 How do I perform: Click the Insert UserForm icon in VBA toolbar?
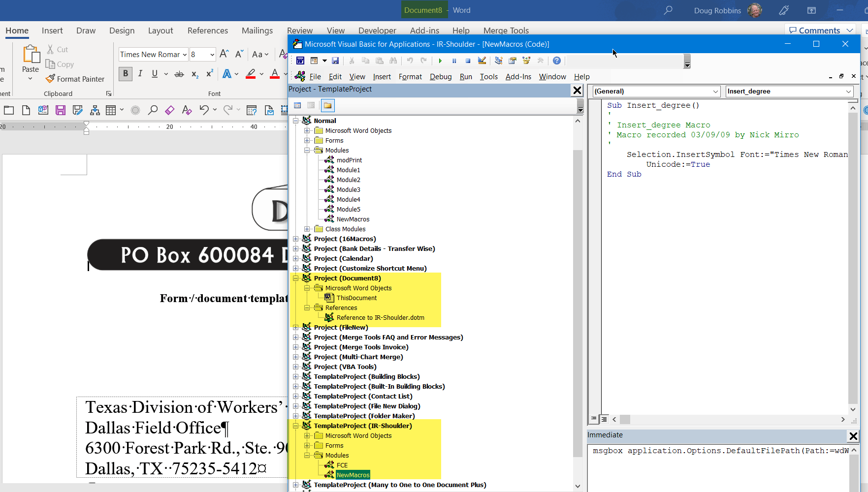[x=314, y=61]
